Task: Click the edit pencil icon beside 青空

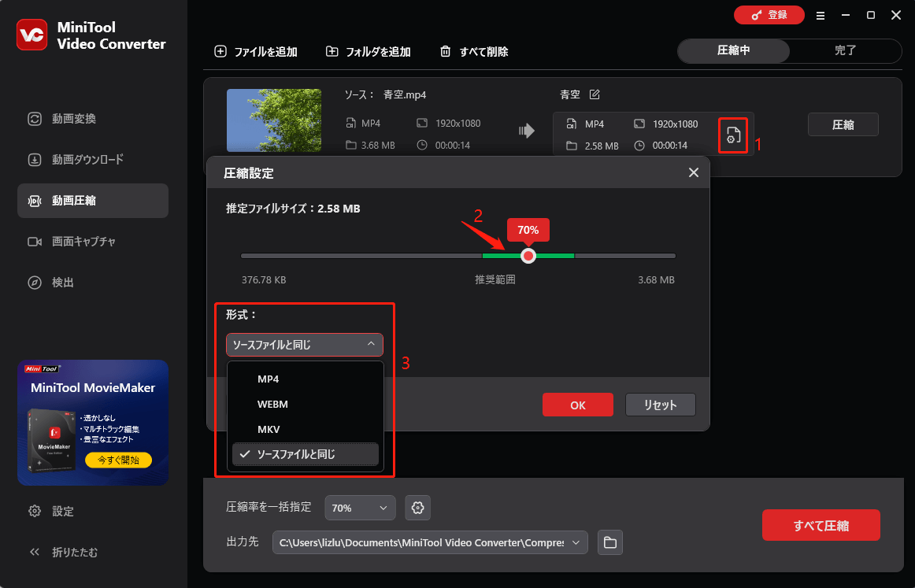Action: (594, 94)
